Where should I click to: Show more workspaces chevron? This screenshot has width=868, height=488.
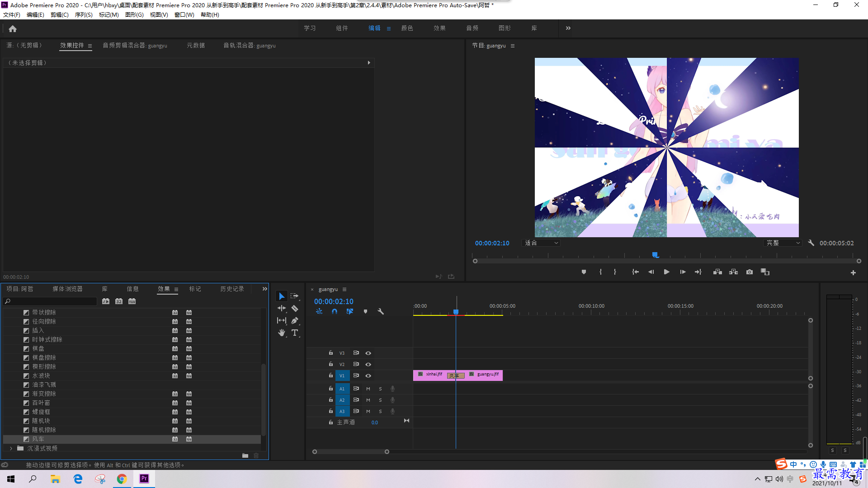click(x=568, y=28)
